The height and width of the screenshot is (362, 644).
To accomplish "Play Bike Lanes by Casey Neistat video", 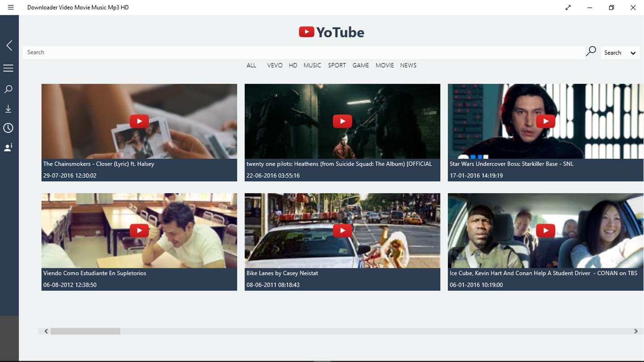I will click(342, 230).
